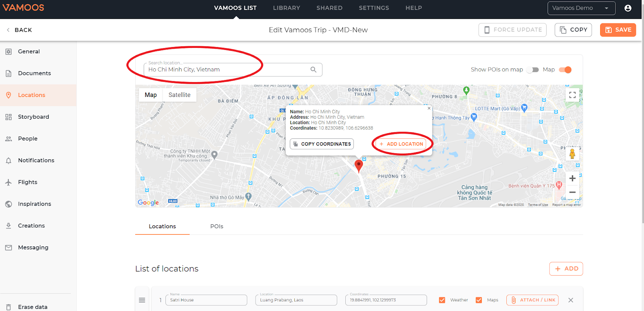Viewport: 644px width, 311px height.
Task: Open the HELP menu
Action: tap(414, 8)
